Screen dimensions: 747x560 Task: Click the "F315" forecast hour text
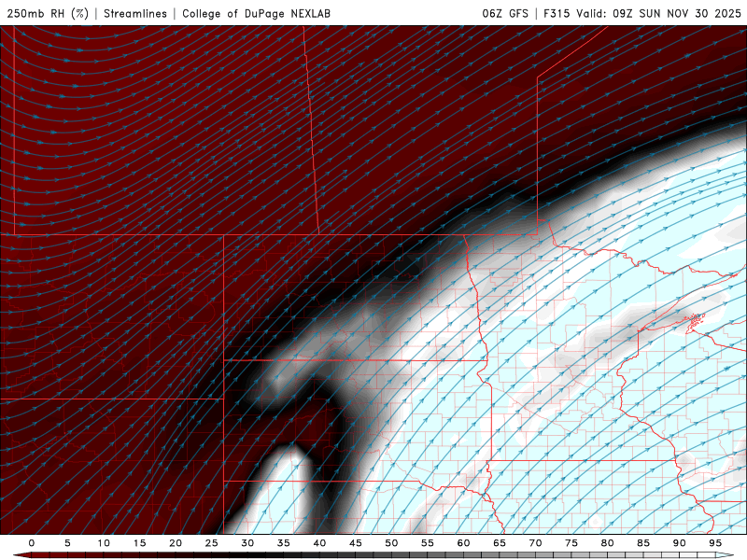pyautogui.click(x=557, y=13)
